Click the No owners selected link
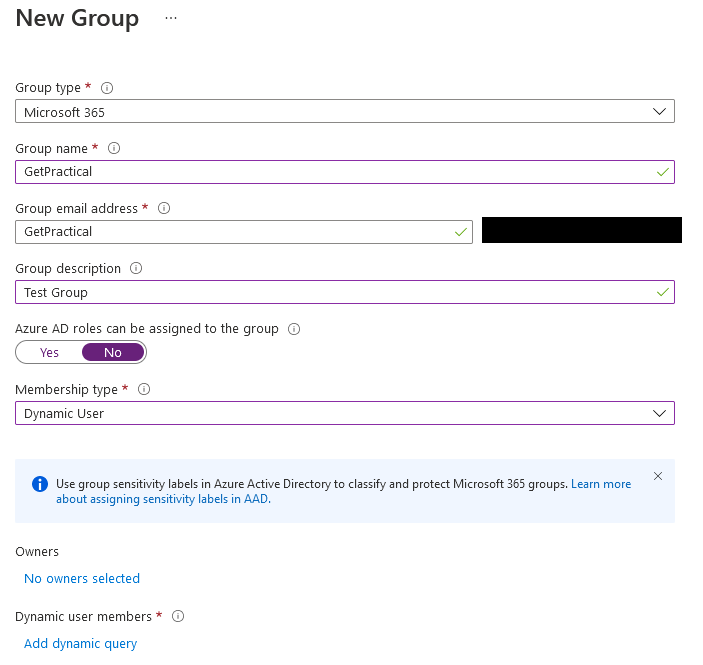Viewport: 703px width, 665px height. click(82, 578)
